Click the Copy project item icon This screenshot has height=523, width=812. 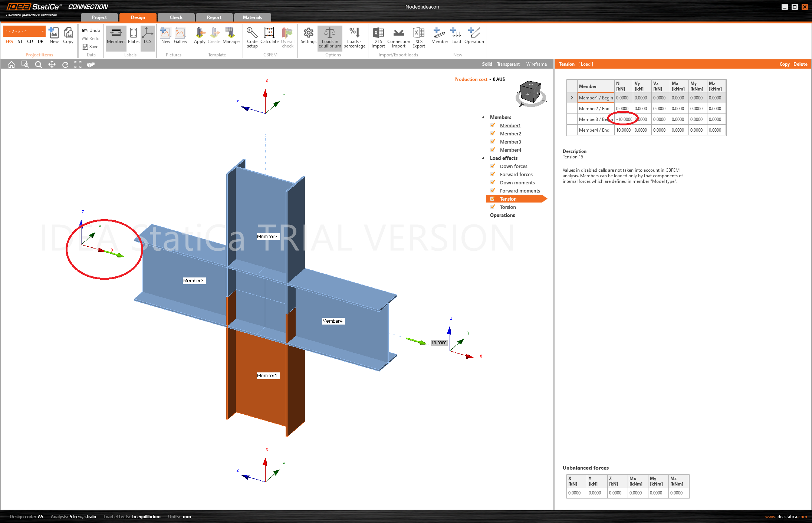[68, 35]
